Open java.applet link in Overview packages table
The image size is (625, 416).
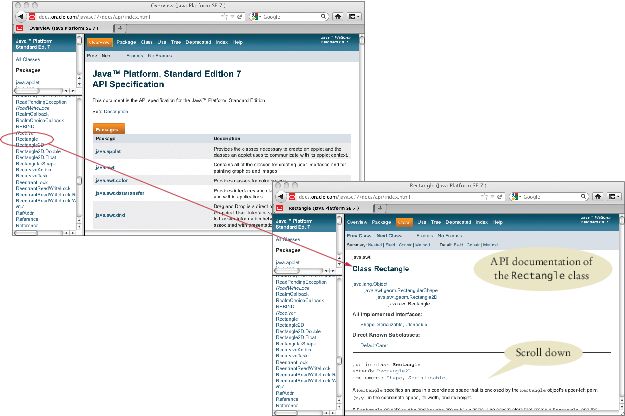pos(108,151)
